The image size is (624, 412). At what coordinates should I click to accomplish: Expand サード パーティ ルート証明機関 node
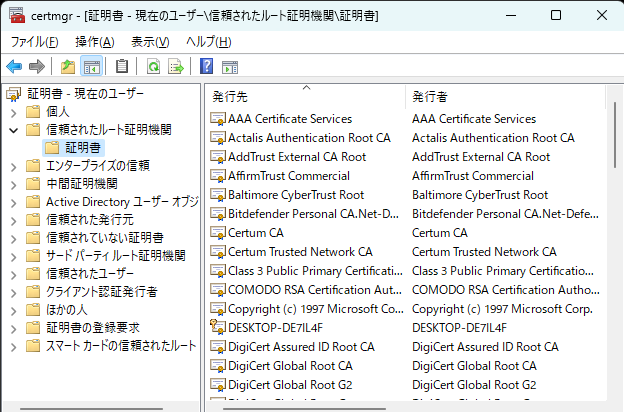(x=14, y=257)
